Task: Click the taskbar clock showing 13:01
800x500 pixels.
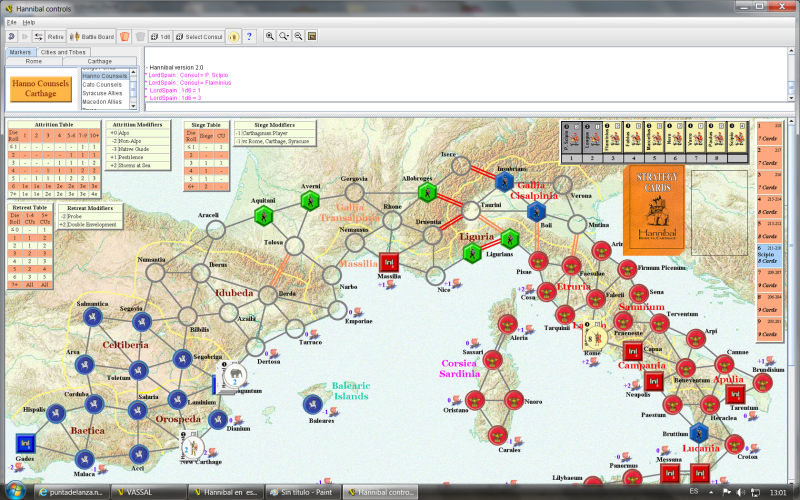Action: [x=778, y=492]
